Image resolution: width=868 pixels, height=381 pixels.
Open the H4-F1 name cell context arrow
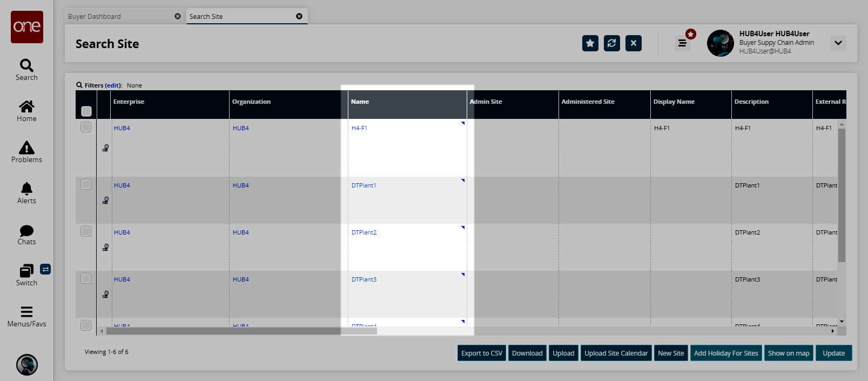click(463, 124)
